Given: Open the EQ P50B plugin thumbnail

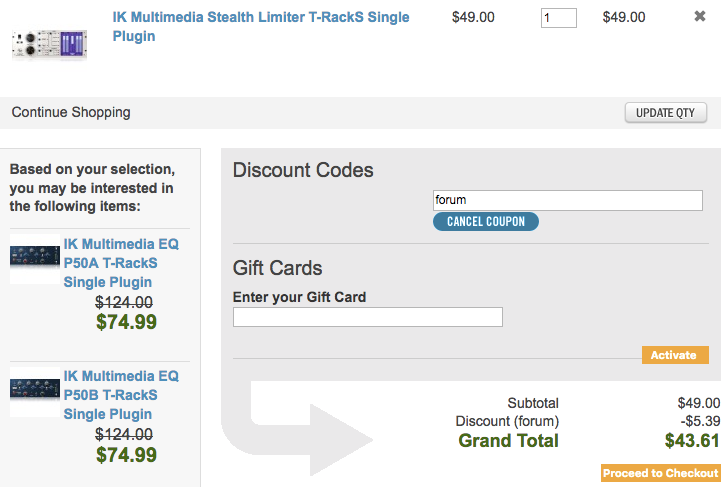Looking at the screenshot, I should [x=35, y=388].
